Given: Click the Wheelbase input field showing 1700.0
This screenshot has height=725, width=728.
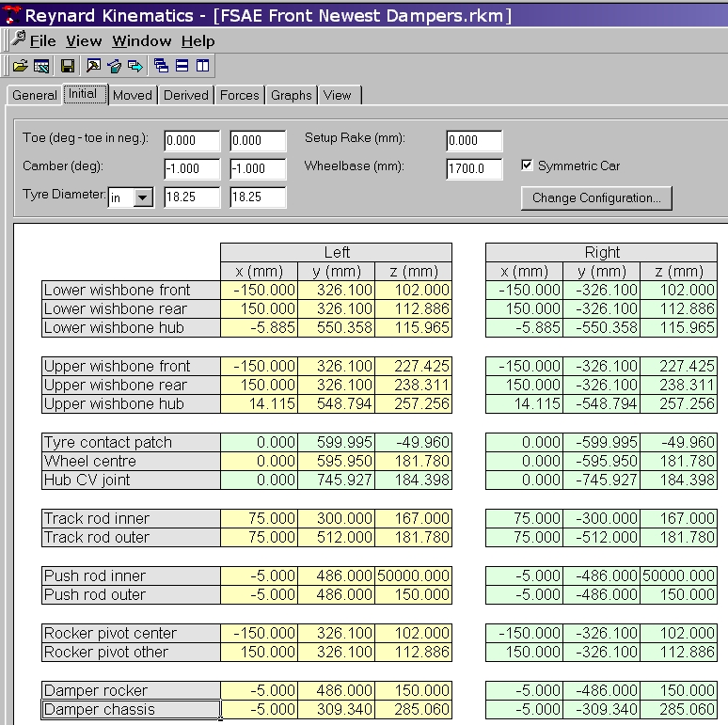Looking at the screenshot, I should 474,169.
